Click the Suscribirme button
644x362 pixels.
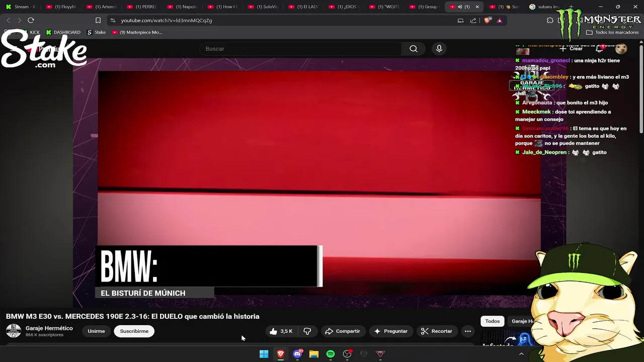pos(134,331)
